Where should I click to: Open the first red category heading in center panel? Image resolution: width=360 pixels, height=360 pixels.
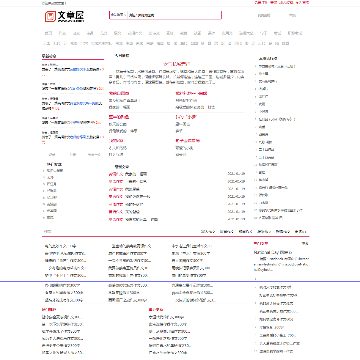(x=119, y=94)
